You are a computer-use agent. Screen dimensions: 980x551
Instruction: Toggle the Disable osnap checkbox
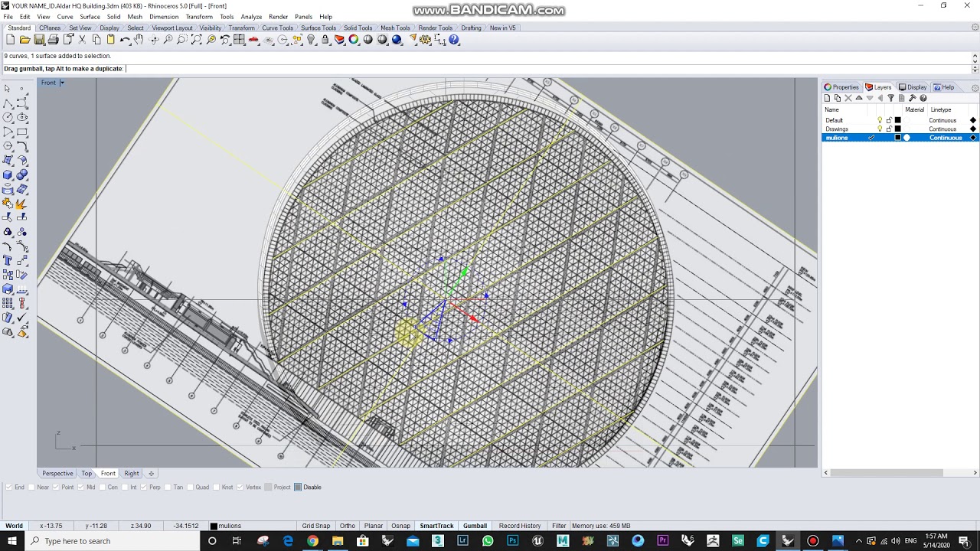coord(299,487)
